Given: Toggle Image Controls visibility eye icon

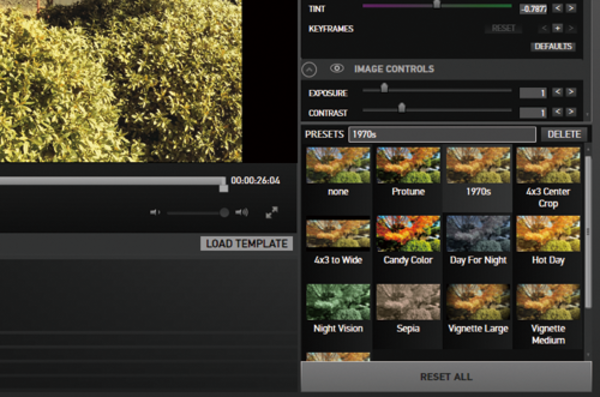Looking at the screenshot, I should click(x=337, y=69).
